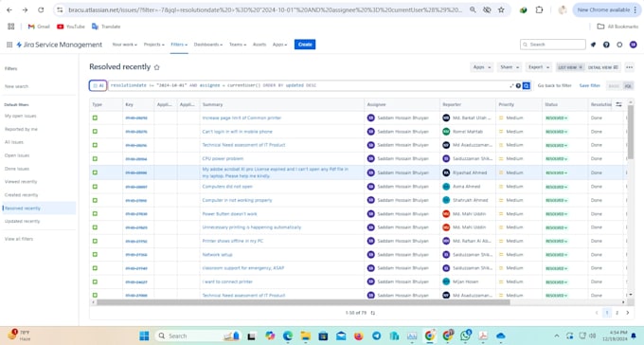Screen dimensions: 644x345
Task: Click the table's horizontal scrollbar
Action: click(303, 302)
